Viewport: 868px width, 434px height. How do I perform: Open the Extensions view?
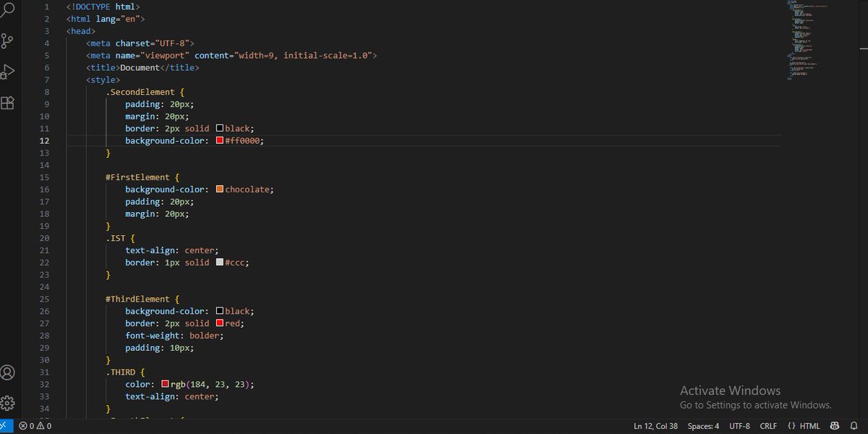tap(7, 103)
